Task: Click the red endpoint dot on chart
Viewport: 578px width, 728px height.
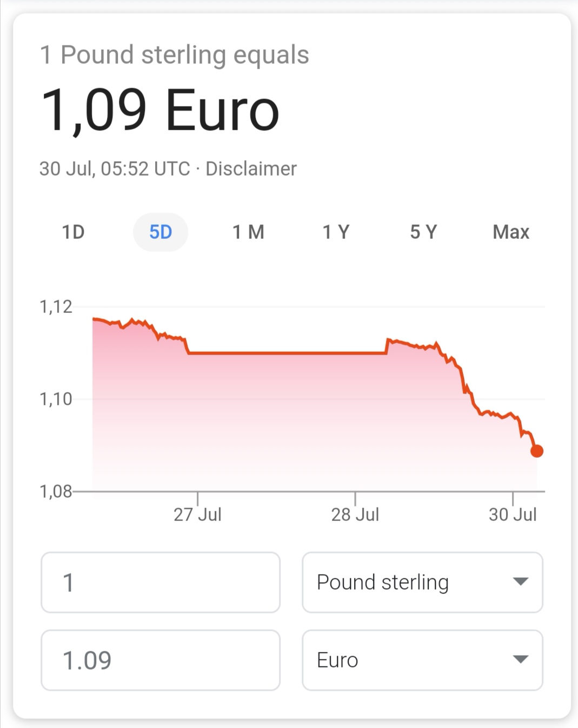Action: pos(536,451)
